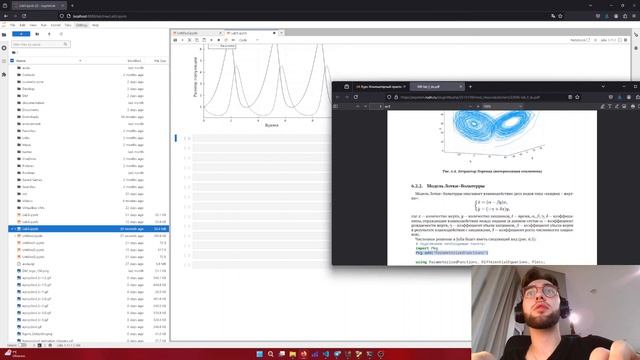Open the Windows Start menu

click(x=260, y=354)
